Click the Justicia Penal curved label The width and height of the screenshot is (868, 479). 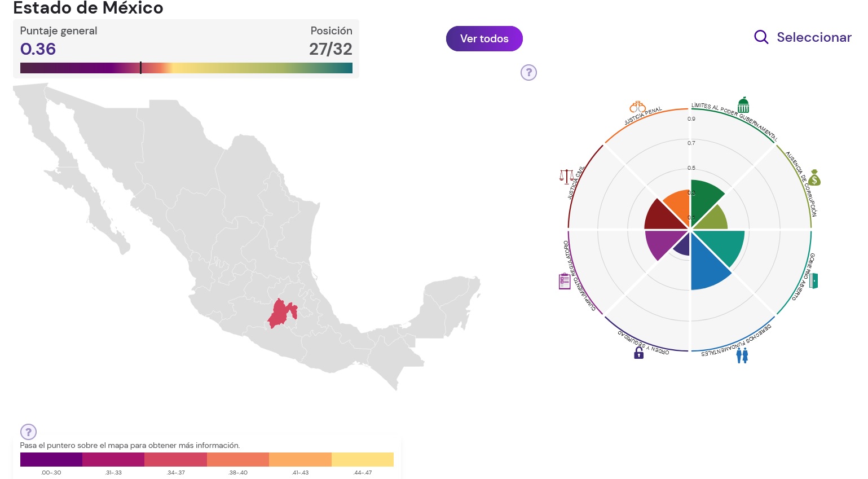tap(642, 116)
